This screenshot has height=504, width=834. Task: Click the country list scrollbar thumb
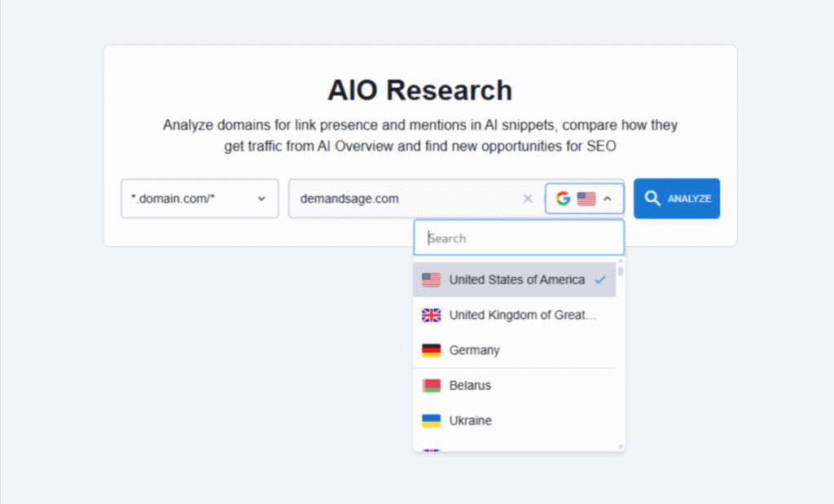click(620, 270)
